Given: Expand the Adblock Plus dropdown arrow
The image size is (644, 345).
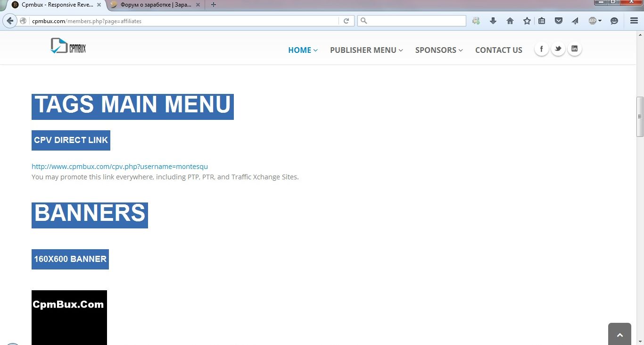Looking at the screenshot, I should [600, 21].
